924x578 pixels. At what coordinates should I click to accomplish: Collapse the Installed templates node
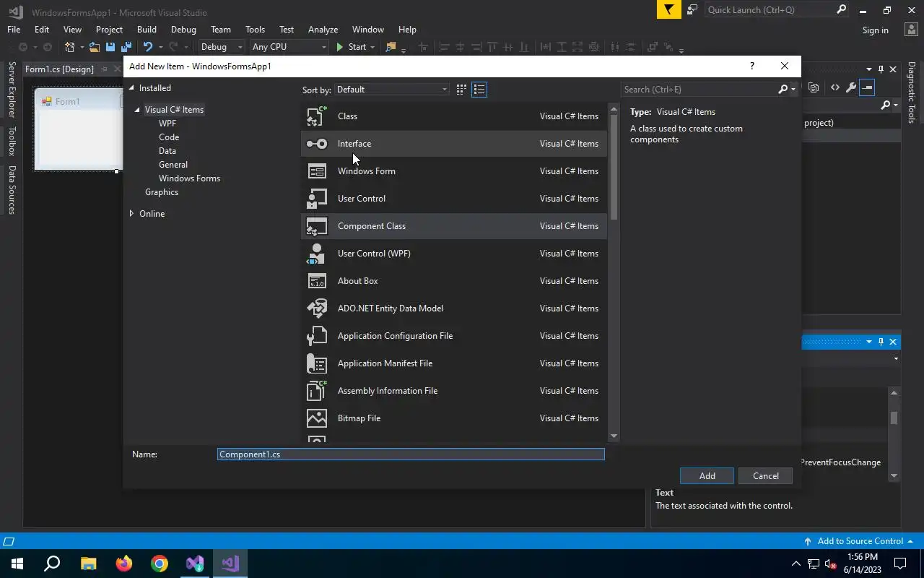pyautogui.click(x=131, y=88)
